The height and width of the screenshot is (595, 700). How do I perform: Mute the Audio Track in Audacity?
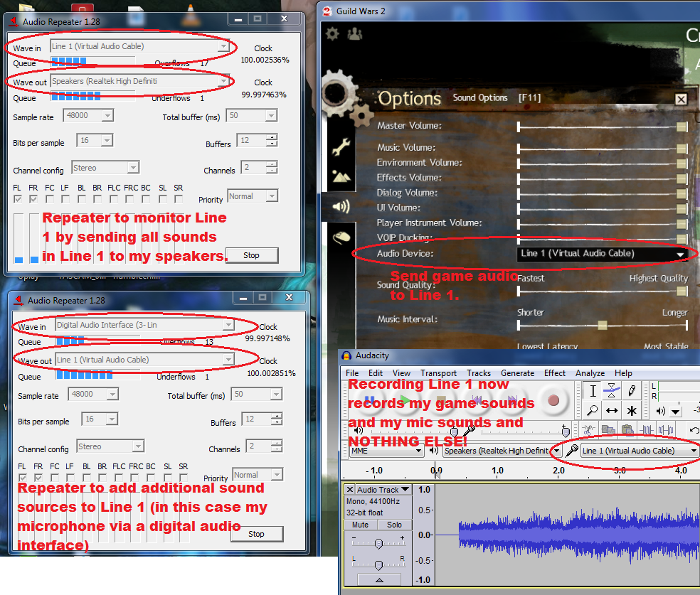coord(360,525)
